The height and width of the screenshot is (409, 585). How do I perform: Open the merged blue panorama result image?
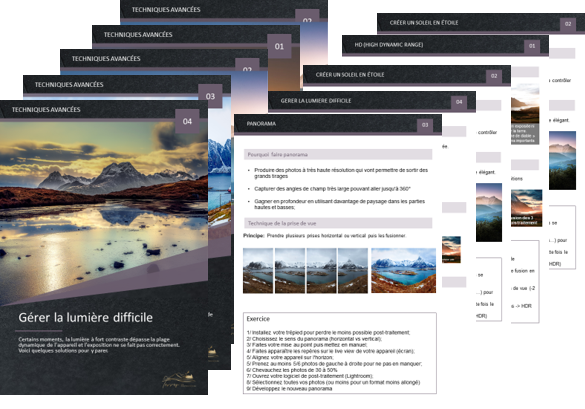[x=404, y=271]
